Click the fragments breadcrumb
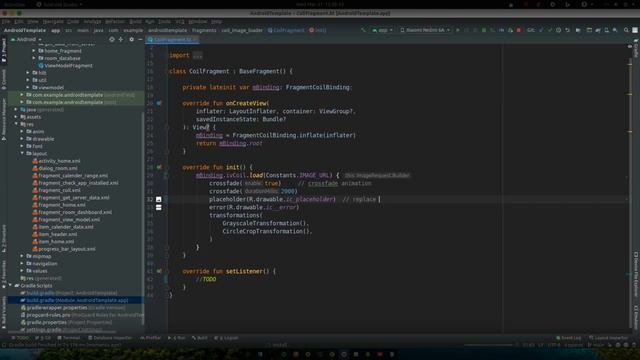The width and height of the screenshot is (640, 360). click(204, 30)
